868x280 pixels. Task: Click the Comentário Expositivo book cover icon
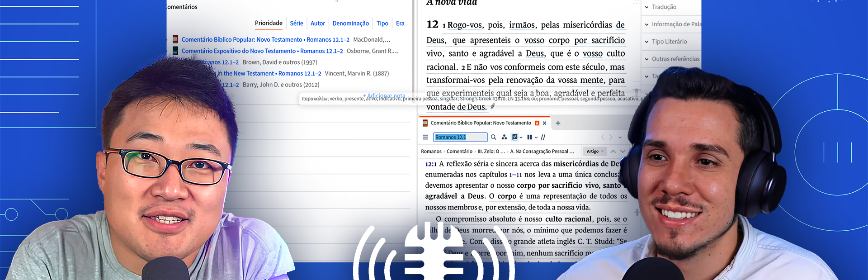(x=175, y=51)
